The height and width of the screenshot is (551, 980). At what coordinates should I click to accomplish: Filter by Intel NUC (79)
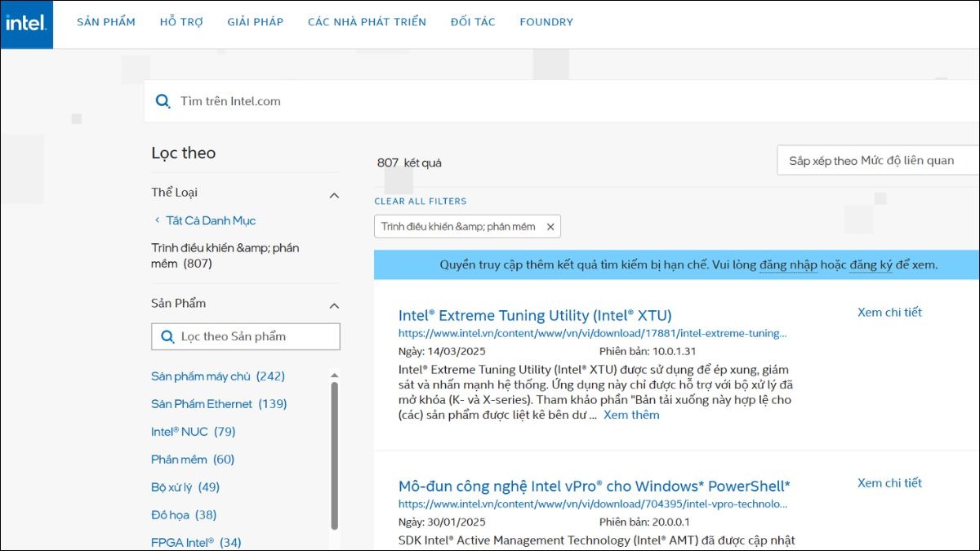[193, 431]
